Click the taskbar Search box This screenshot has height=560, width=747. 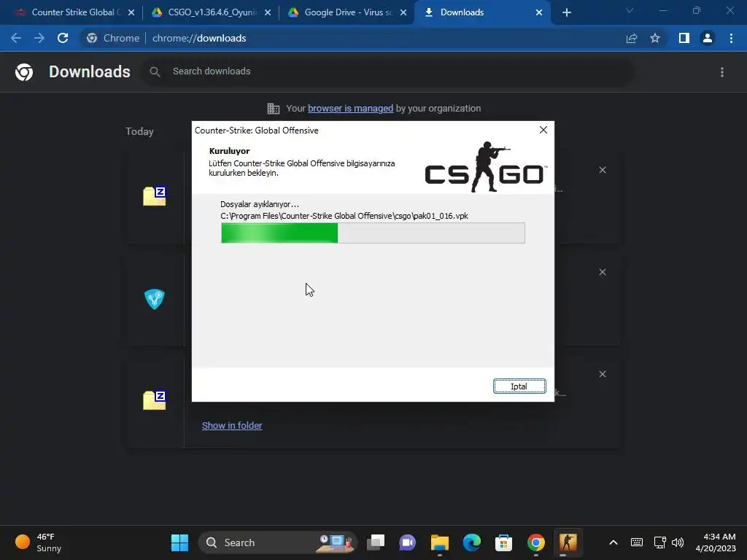point(277,542)
